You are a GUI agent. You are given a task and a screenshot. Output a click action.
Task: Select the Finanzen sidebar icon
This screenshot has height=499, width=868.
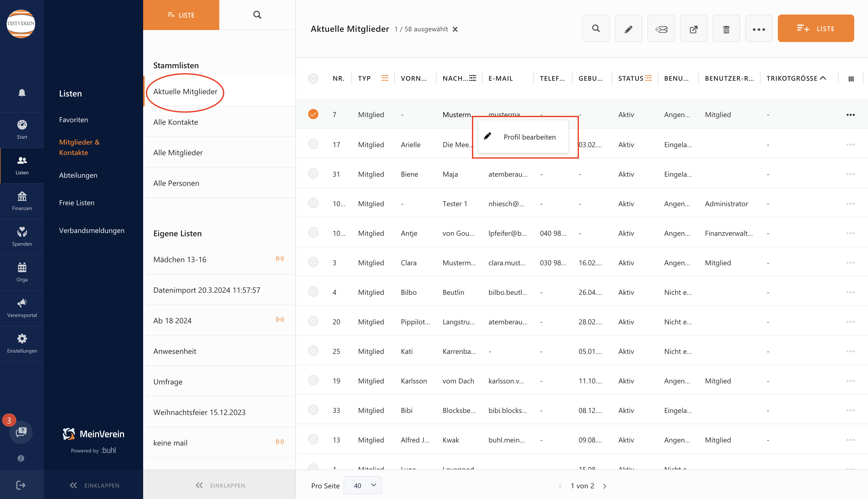click(x=22, y=201)
